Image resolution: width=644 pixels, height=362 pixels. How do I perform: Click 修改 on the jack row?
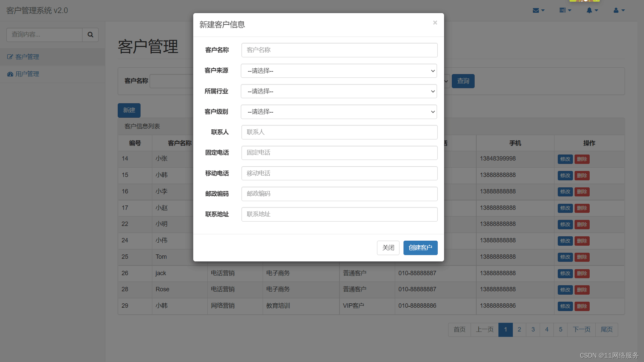(565, 274)
